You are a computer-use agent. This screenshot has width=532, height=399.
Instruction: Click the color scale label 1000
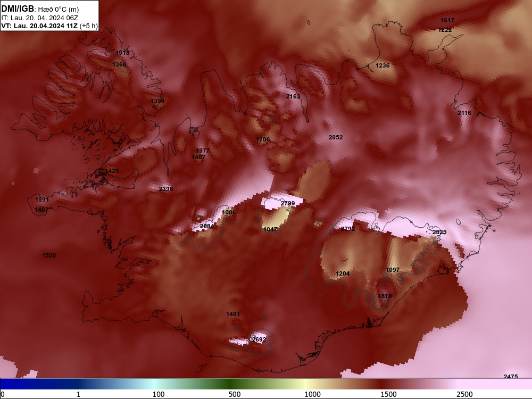pos(312,394)
